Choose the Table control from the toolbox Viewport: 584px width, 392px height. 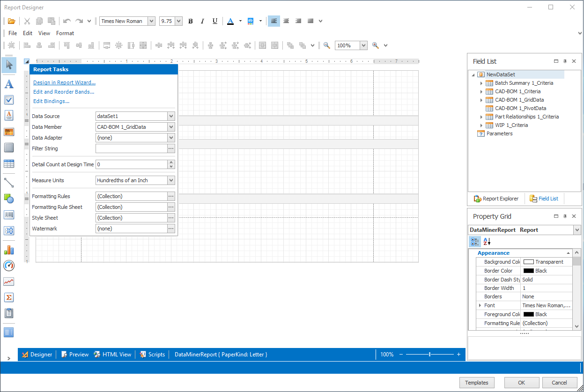9,163
